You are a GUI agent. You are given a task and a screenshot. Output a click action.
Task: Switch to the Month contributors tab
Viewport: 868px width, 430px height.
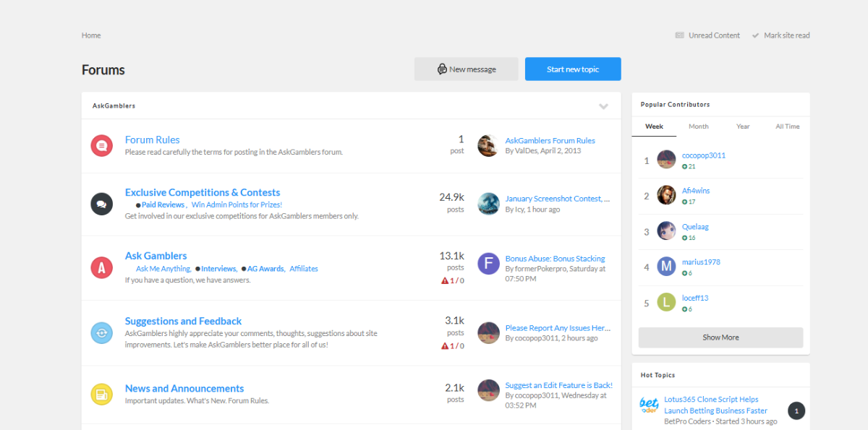pos(698,126)
